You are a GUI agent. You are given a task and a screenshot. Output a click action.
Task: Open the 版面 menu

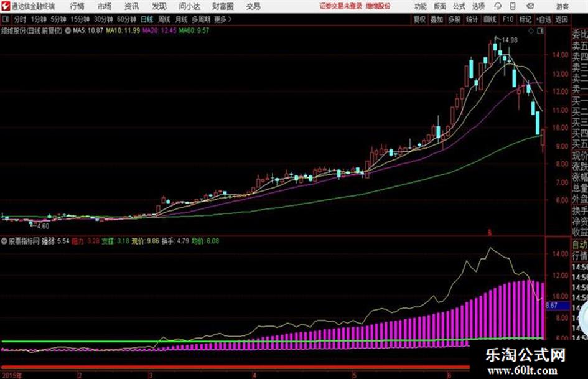[x=440, y=6]
